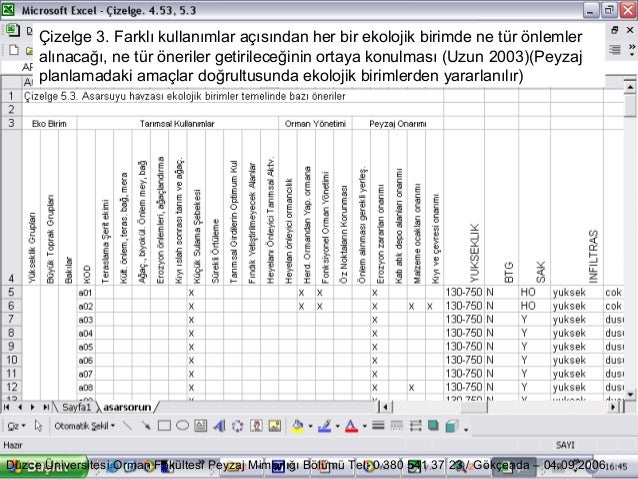Select row header 1
Image resolution: width=638 pixels, height=479 pixels.
11,96
